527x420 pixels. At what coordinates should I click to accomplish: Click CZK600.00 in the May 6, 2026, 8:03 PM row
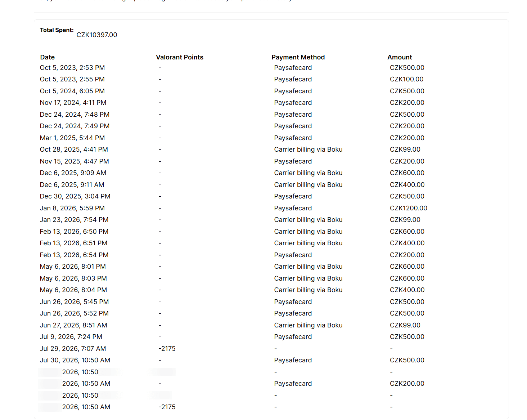[407, 278]
